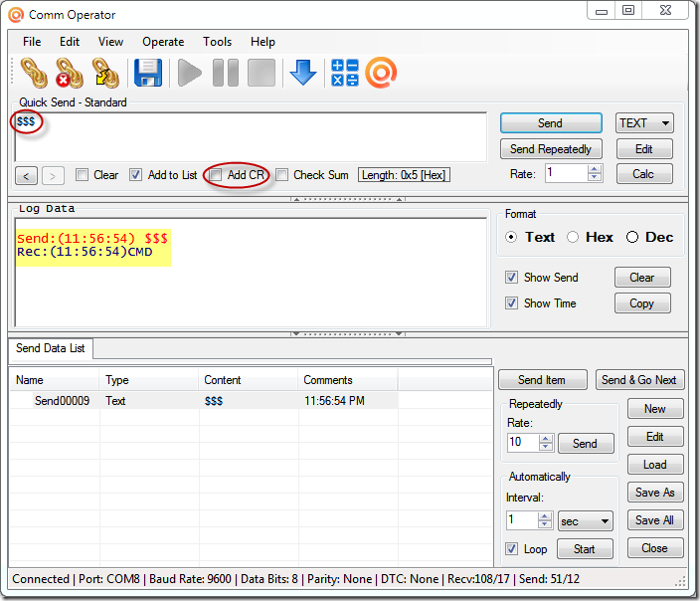This screenshot has height=601, width=700.
Task: Click inside the Quick Send text box
Action: pos(251,137)
